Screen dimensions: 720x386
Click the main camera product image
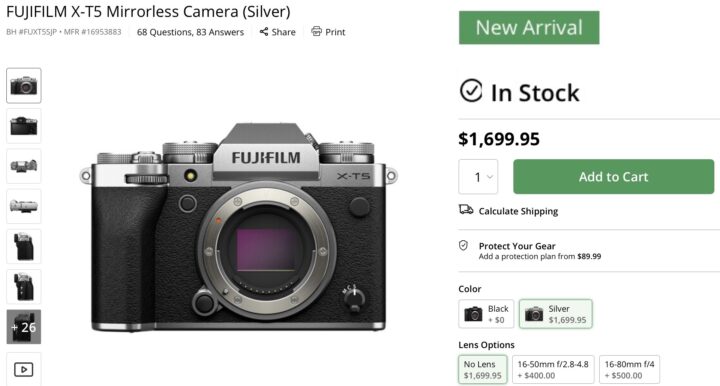[238, 228]
